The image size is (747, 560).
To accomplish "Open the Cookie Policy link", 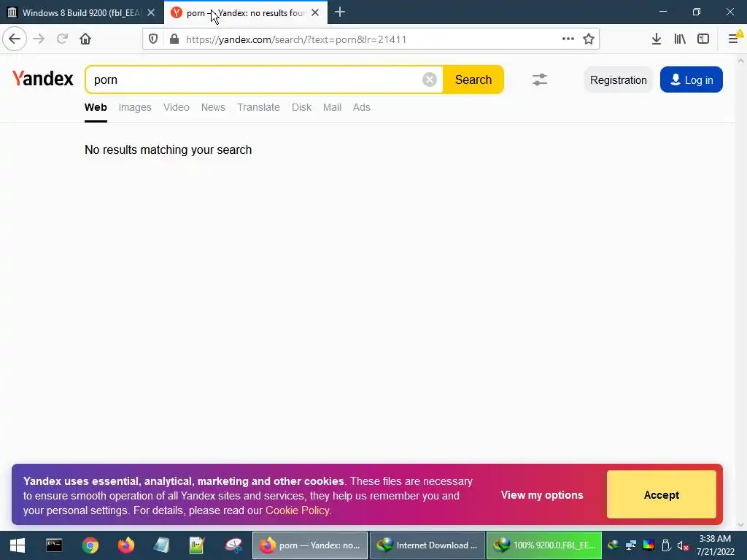I will tap(298, 510).
